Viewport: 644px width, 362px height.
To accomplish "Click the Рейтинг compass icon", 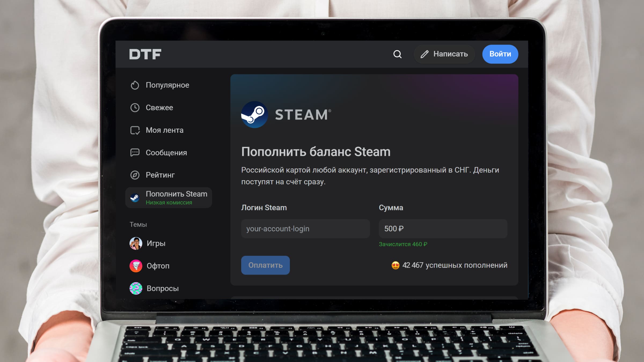I will 135,175.
